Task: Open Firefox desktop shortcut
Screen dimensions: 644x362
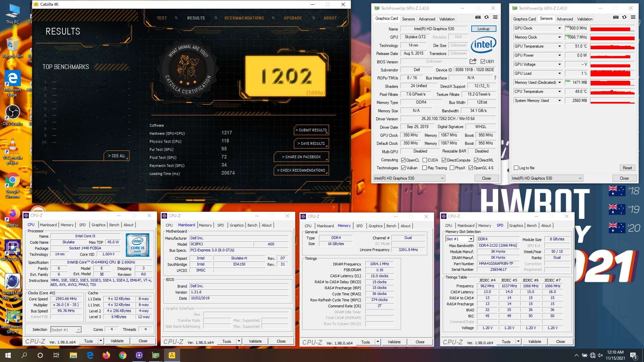Action: (13, 217)
